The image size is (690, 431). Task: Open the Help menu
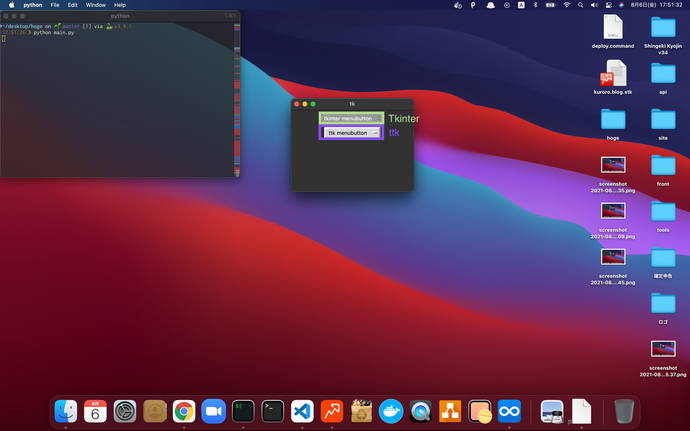(120, 5)
